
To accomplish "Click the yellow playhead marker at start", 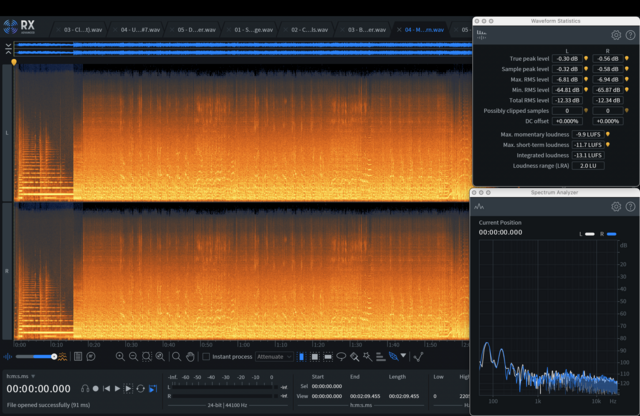I will click(x=14, y=62).
